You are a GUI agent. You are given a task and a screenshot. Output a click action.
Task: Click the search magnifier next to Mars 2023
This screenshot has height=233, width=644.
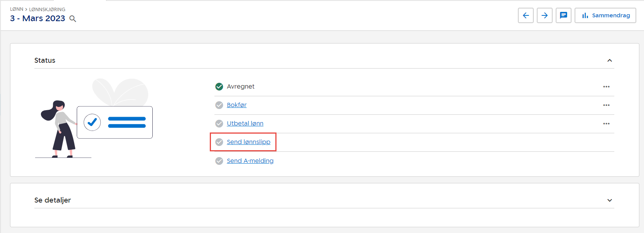pyautogui.click(x=72, y=18)
